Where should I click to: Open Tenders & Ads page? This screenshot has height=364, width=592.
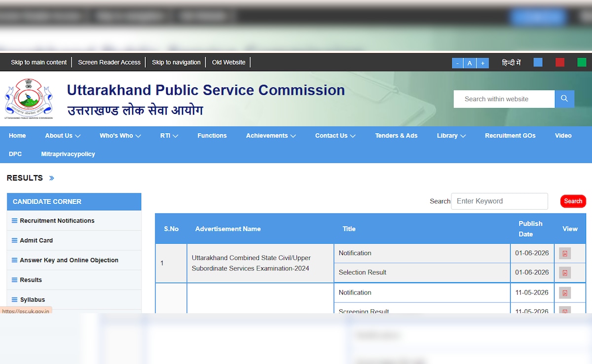(396, 136)
